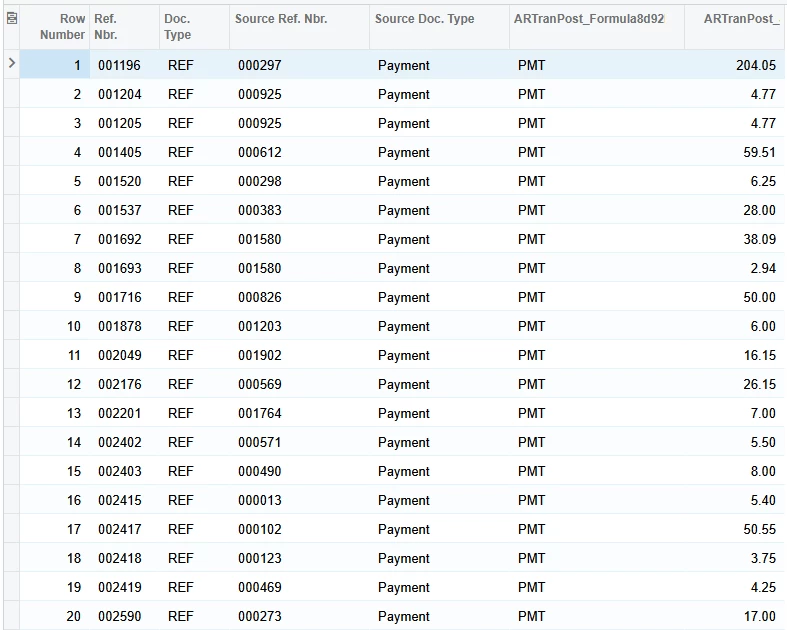The image size is (787, 630).
Task: Click Source Ref. Nbr. 000123
Action: click(259, 558)
